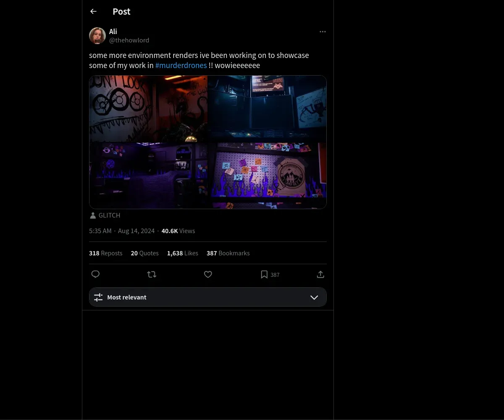This screenshot has width=504, height=420.
Task: Click the chevron on the Most relevant bar
Action: click(314, 297)
